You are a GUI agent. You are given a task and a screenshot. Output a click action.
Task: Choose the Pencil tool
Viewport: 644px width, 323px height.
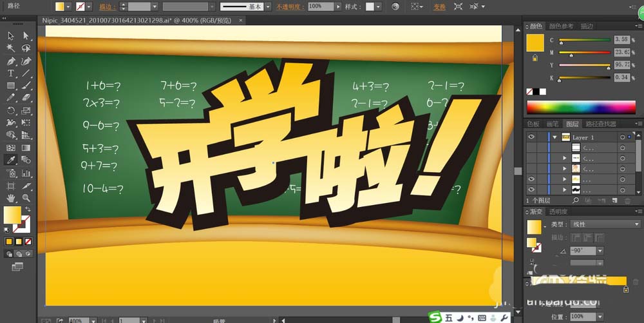tap(11, 98)
